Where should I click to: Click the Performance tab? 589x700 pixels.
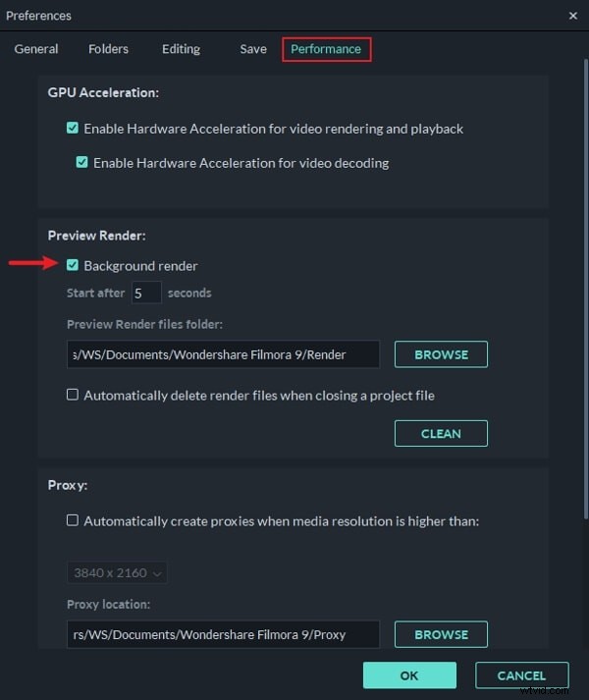[x=326, y=49]
